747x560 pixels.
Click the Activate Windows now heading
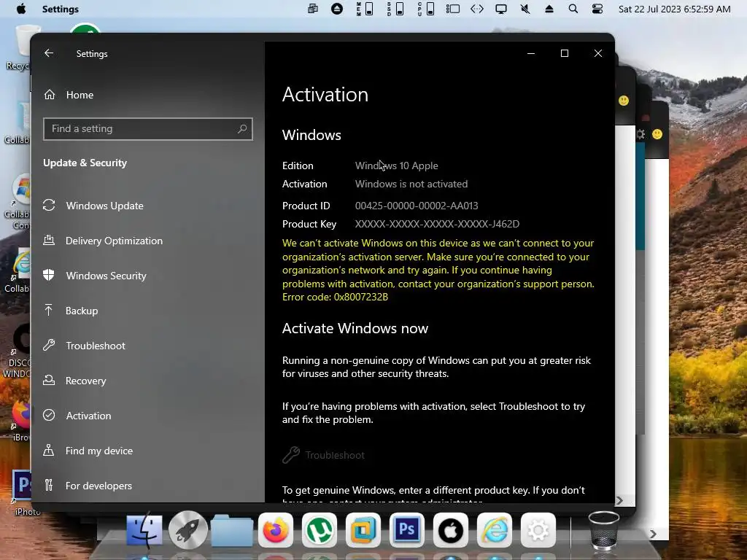coord(355,329)
